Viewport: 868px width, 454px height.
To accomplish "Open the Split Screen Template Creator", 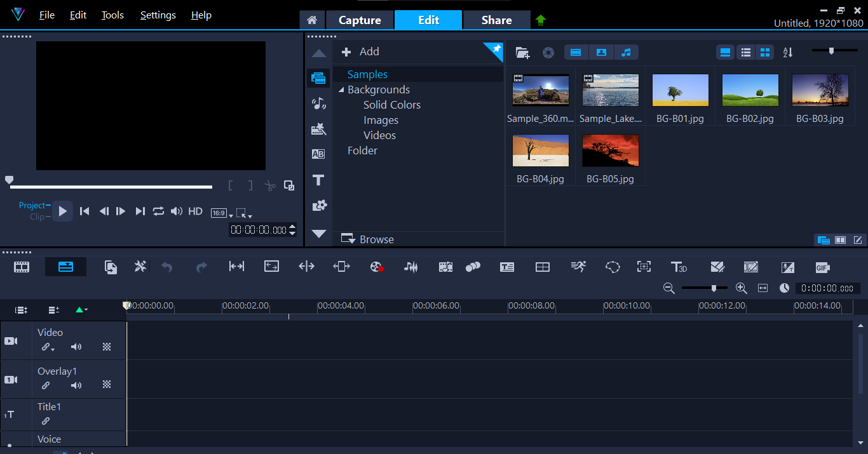I will click(x=542, y=267).
